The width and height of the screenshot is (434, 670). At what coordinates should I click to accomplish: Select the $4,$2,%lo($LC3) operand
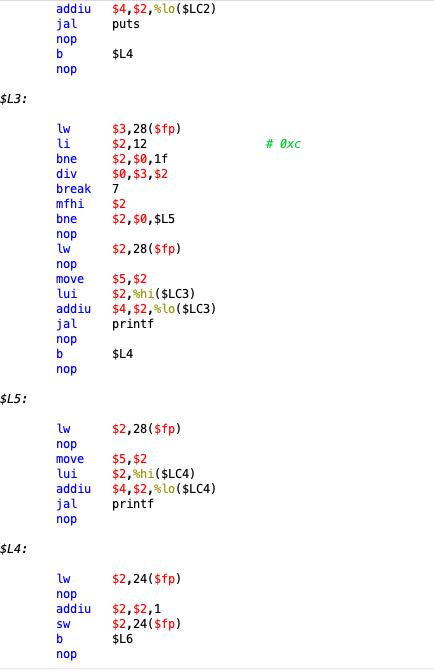pos(164,309)
